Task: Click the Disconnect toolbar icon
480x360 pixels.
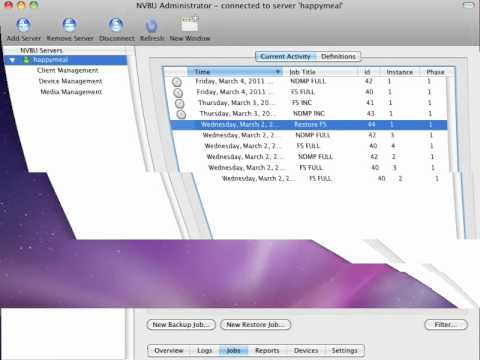Action: [x=116, y=25]
